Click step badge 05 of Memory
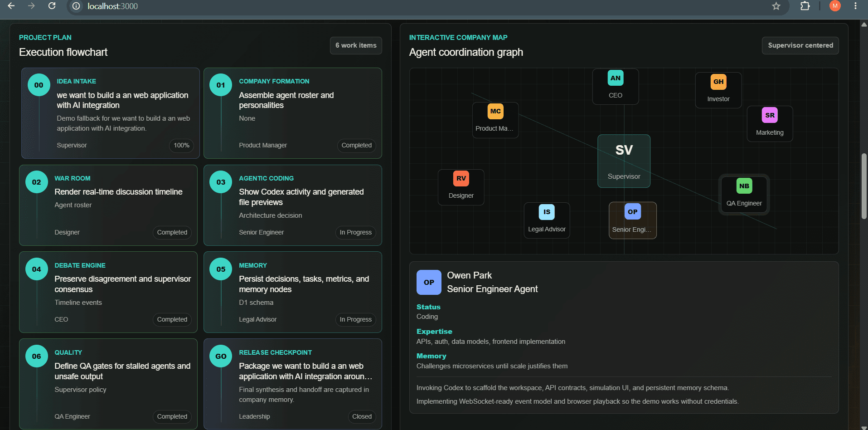This screenshot has height=430, width=868. click(221, 269)
